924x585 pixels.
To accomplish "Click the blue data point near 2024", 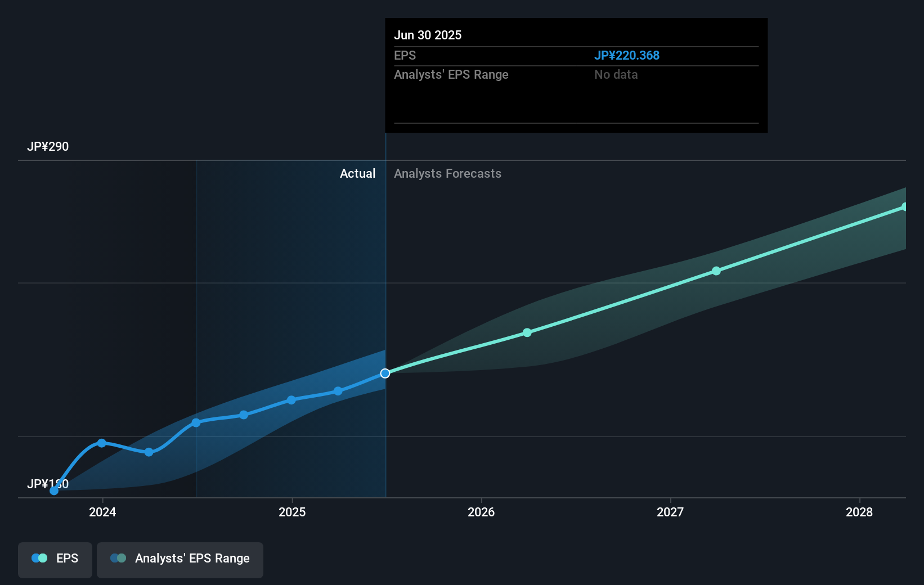I will click(101, 443).
